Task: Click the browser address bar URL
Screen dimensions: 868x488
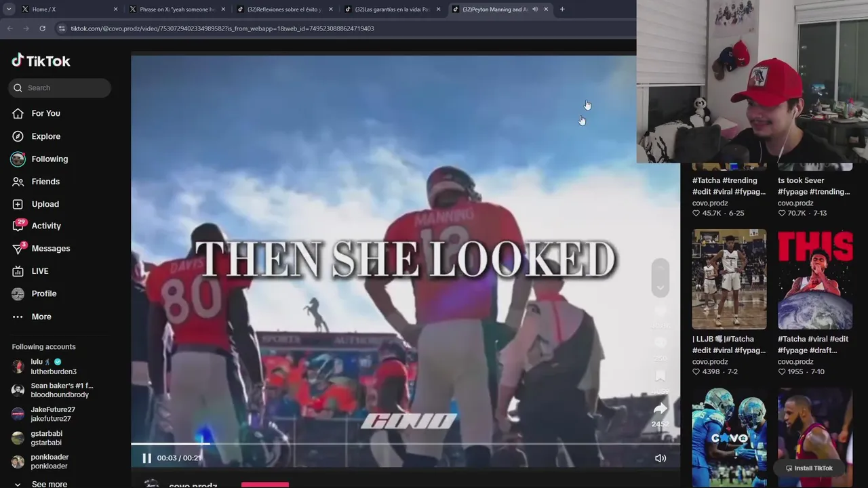Action: click(x=222, y=28)
